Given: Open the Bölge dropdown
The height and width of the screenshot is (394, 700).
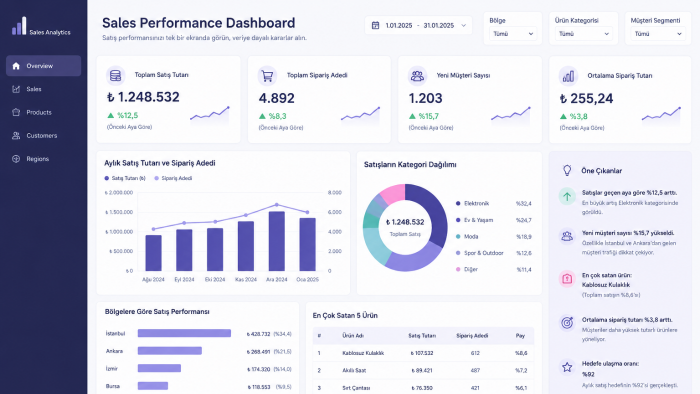Looking at the screenshot, I should click(513, 34).
